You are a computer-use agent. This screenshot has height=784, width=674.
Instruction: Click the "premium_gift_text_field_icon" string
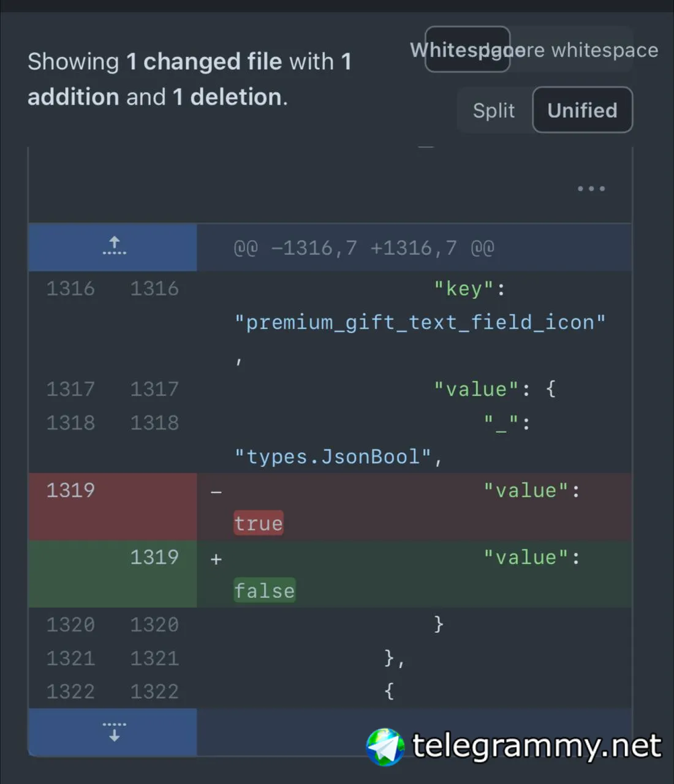(x=420, y=322)
